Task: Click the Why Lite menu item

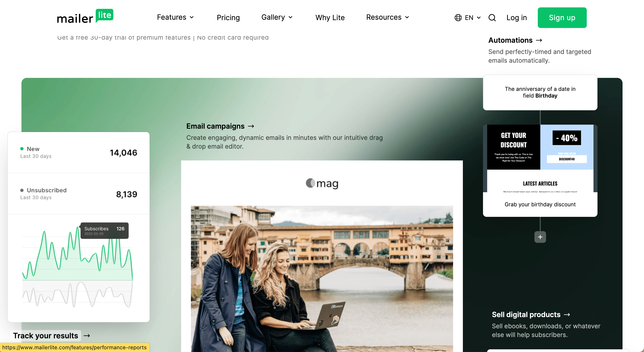Action: click(x=330, y=18)
